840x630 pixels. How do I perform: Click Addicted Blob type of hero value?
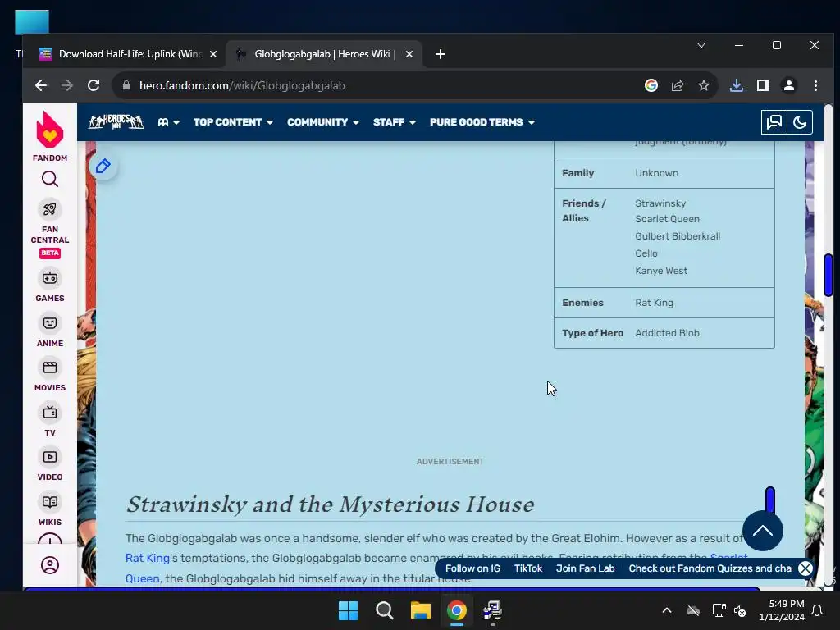[x=667, y=333]
